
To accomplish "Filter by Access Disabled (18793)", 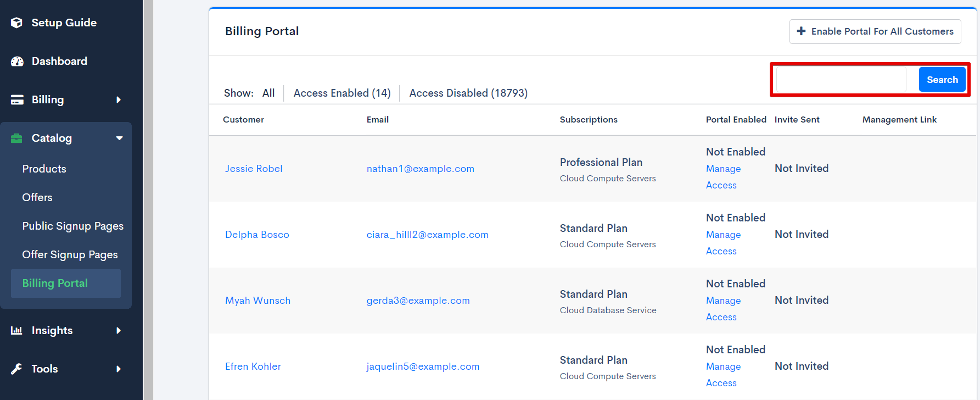I will [x=468, y=93].
